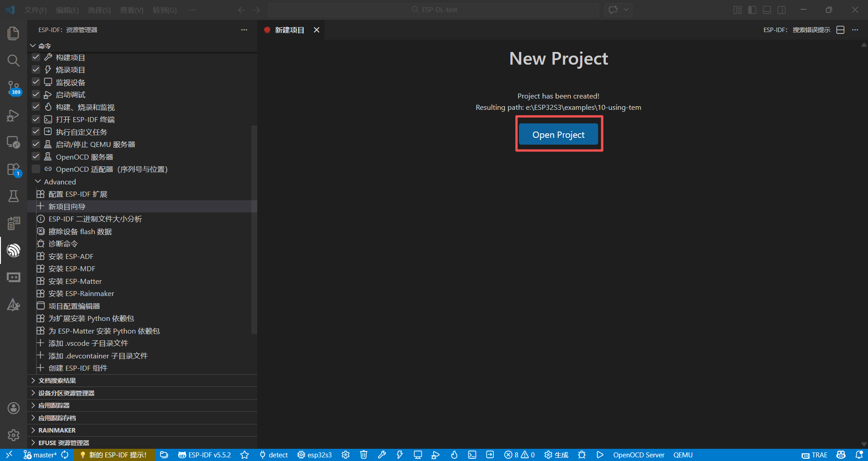
Task: Open the Explorer view in activity bar
Action: click(x=14, y=33)
